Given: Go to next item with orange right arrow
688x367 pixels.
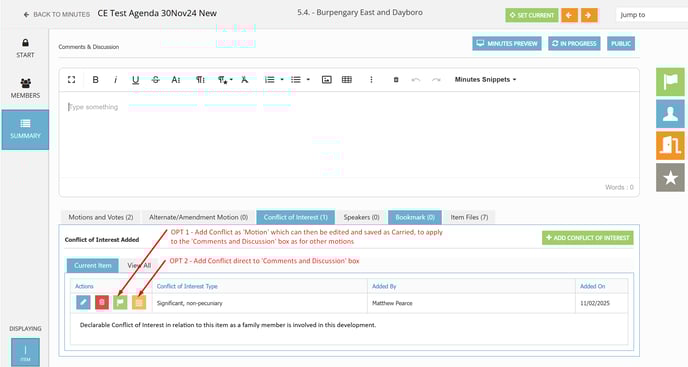Looking at the screenshot, I should pos(588,15).
